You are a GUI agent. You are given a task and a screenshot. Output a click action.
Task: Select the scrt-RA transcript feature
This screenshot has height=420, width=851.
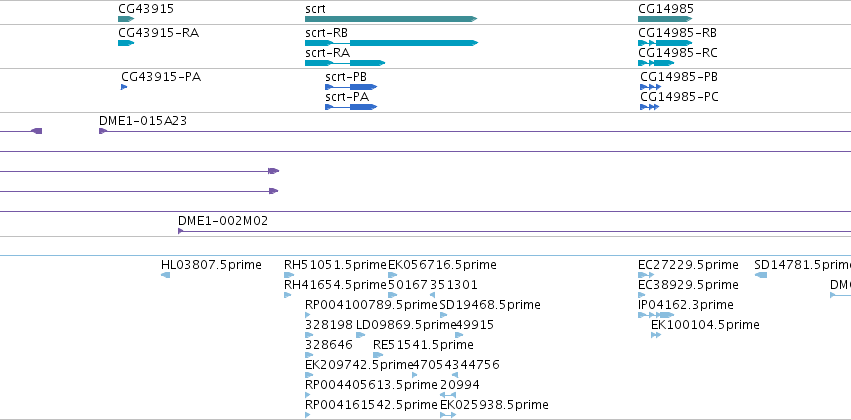click(345, 63)
